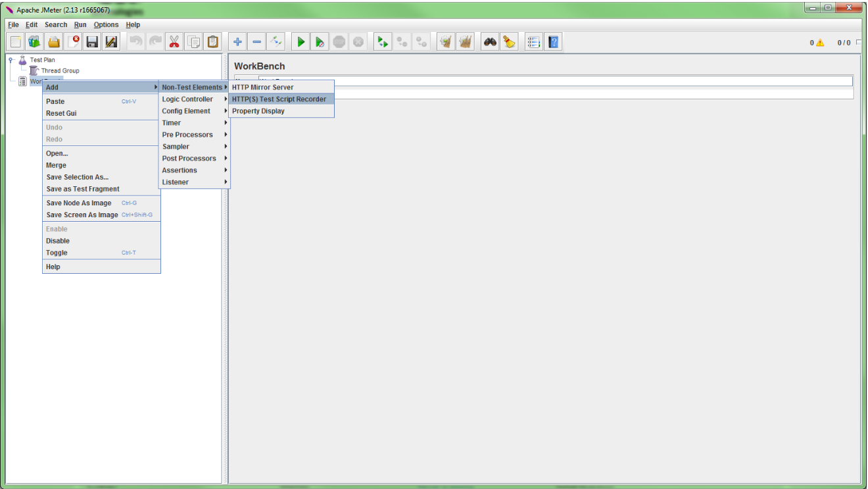Click the Toggle expand/collapse toolbar icon

(x=276, y=42)
